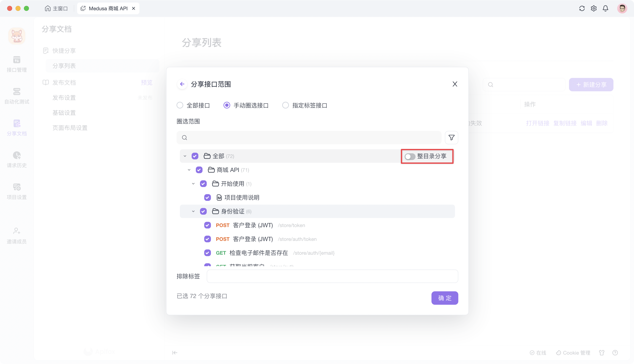The width and height of the screenshot is (634, 364).
Task: Click the 排除标签 input field
Action: [332, 276]
